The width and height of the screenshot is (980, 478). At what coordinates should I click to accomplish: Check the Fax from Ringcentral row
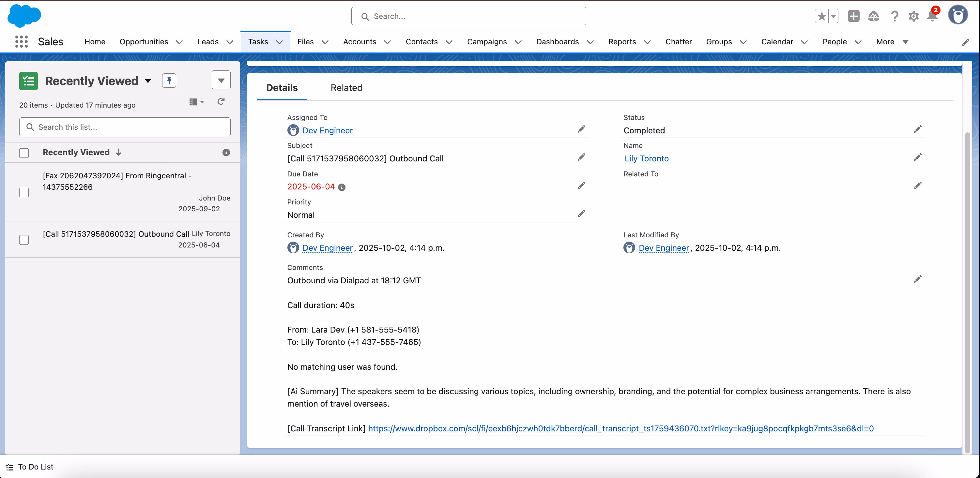24,192
